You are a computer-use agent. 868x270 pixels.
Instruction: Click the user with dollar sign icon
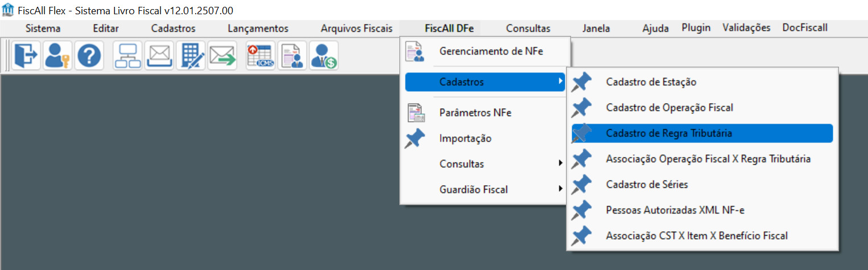point(324,56)
